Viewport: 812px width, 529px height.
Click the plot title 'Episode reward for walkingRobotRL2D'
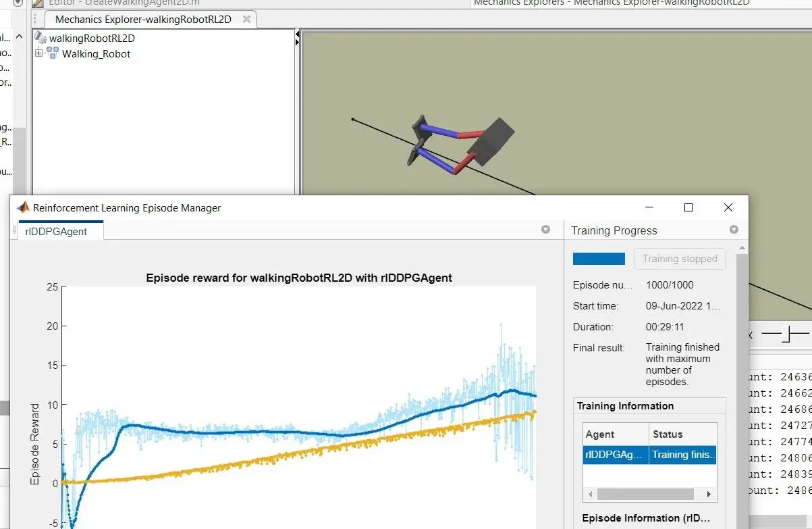298,278
